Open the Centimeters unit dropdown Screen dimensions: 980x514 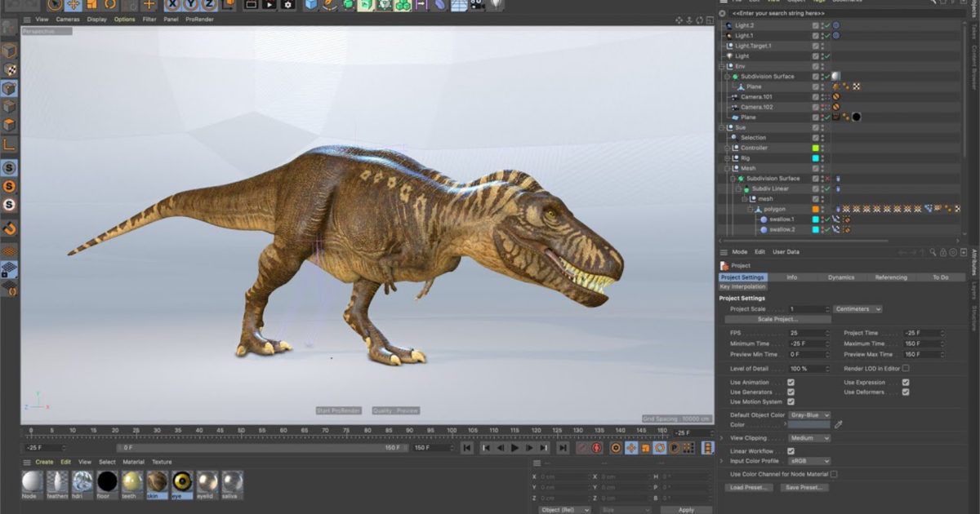click(x=858, y=309)
